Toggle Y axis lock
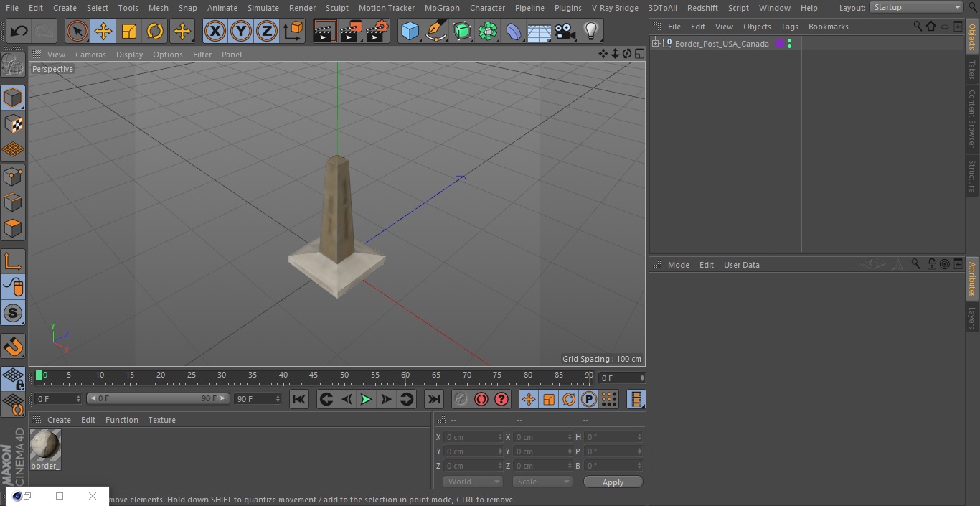The width and height of the screenshot is (980, 506). [x=241, y=31]
